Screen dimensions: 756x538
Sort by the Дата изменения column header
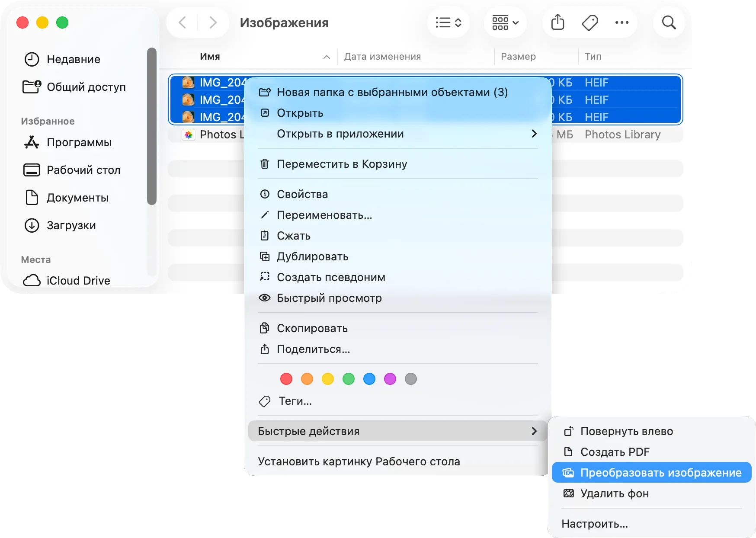(382, 56)
